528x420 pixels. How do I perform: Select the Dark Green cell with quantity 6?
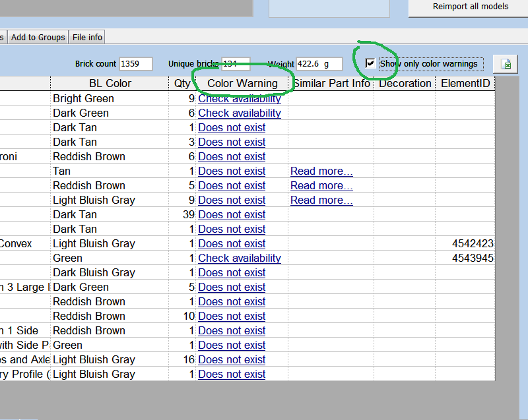click(110, 113)
